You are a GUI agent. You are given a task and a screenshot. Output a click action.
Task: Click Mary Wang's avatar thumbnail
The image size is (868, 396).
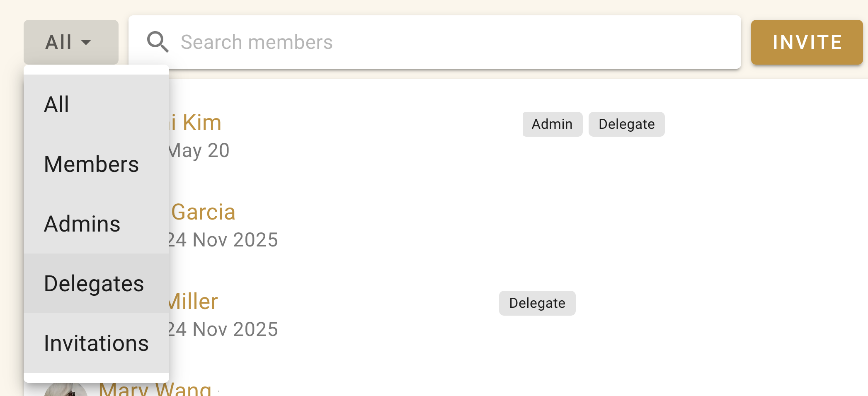click(x=65, y=389)
